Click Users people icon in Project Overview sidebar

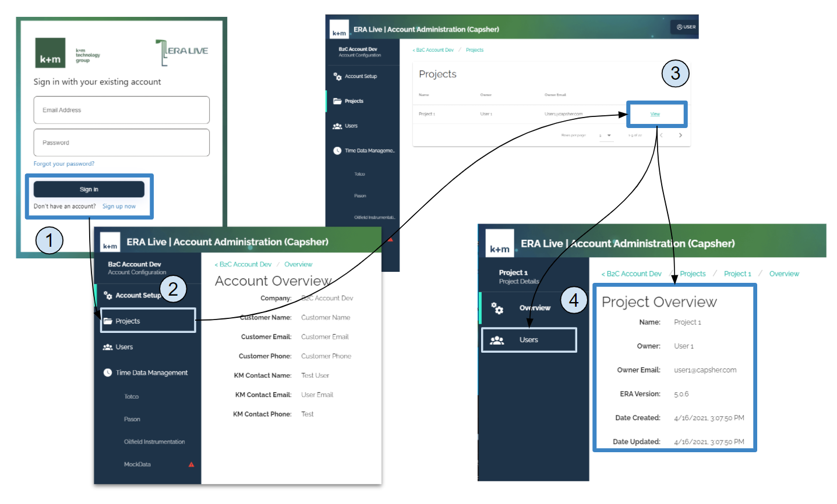point(497,340)
